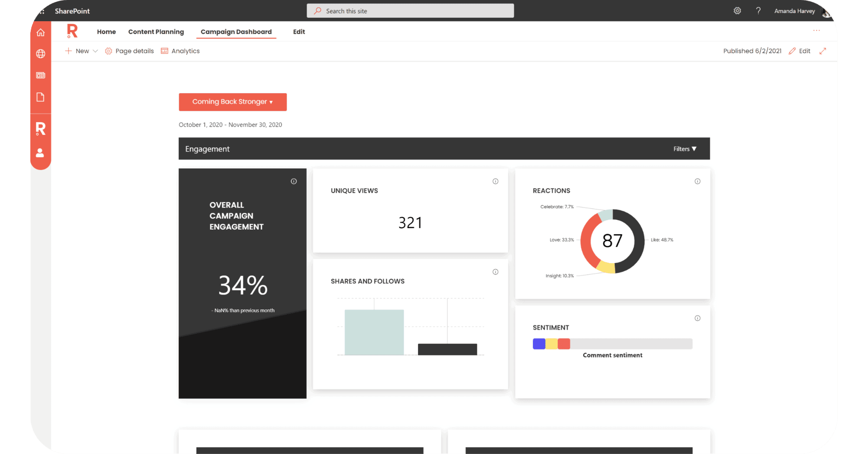Viewport: 868px width, 454px height.
Task: Open the person profile icon in sidebar
Action: 40,153
